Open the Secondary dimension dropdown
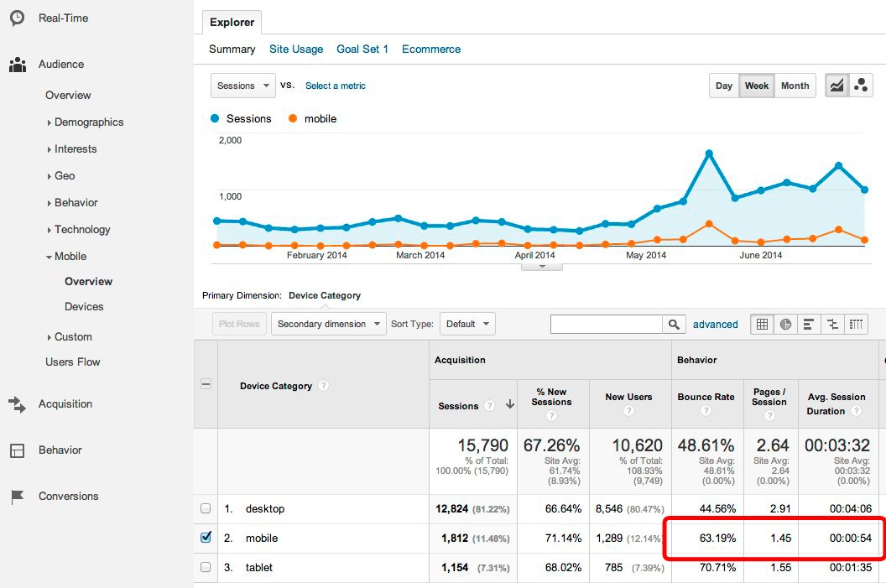Image resolution: width=886 pixels, height=588 pixels. click(x=328, y=324)
